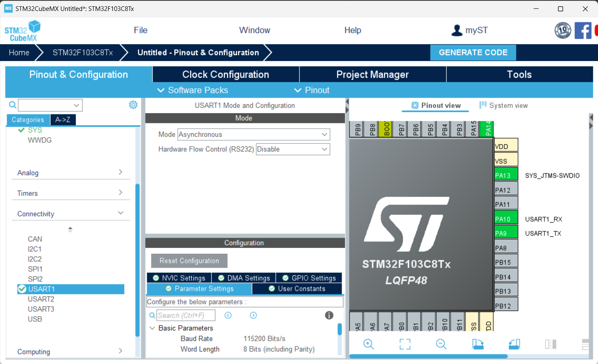The image size is (598, 364).
Task: Zoom out of the chip pinout
Action: click(x=441, y=344)
